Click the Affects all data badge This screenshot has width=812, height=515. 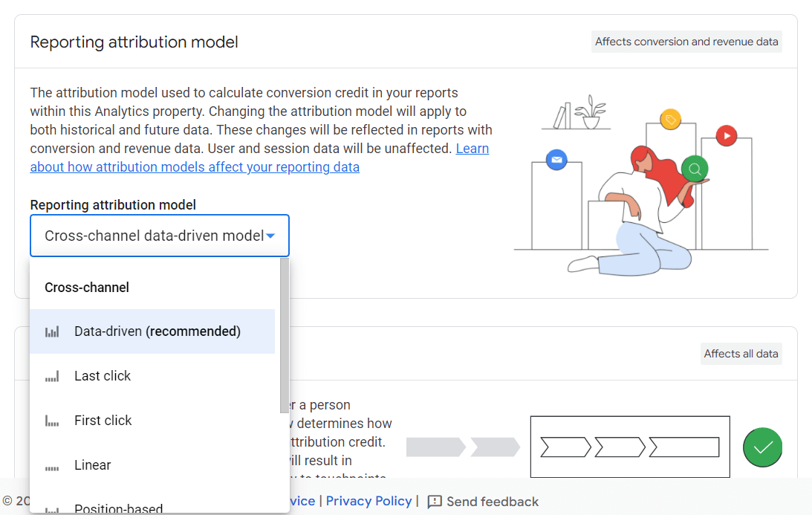point(741,354)
